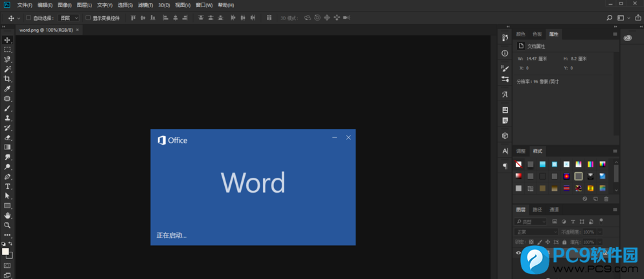Open the 样式 panel flyout menu

click(615, 151)
